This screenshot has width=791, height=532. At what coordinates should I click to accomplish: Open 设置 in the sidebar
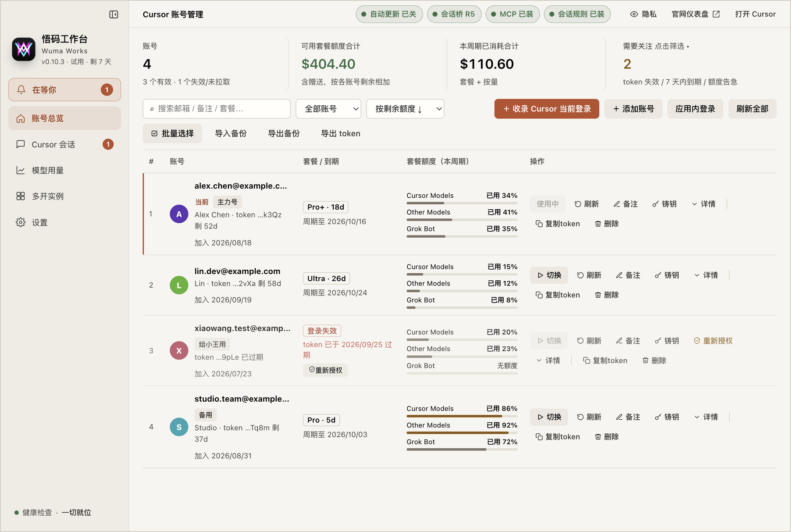click(64, 222)
